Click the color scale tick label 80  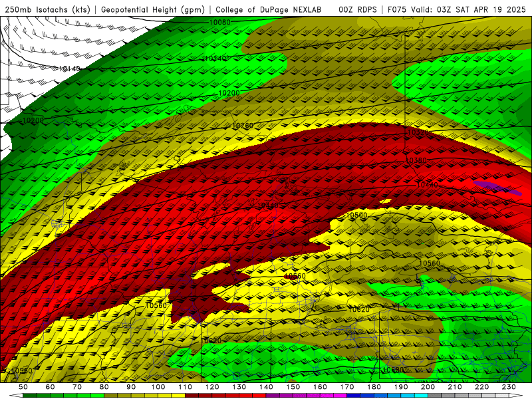(x=104, y=387)
